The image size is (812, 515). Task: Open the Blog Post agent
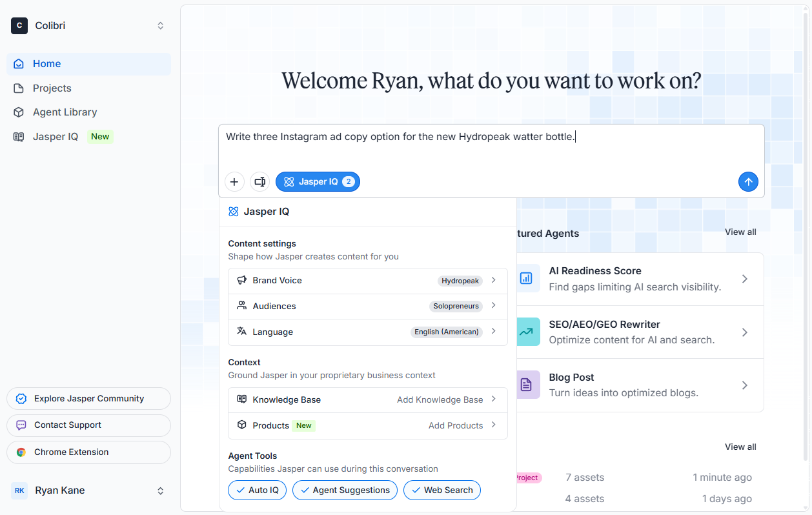(640, 385)
